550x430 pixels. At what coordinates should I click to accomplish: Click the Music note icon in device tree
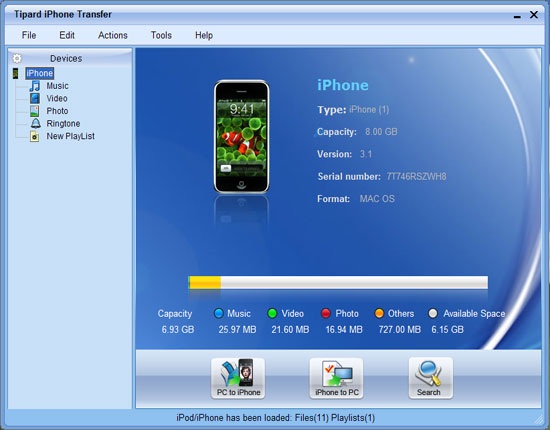(x=35, y=86)
